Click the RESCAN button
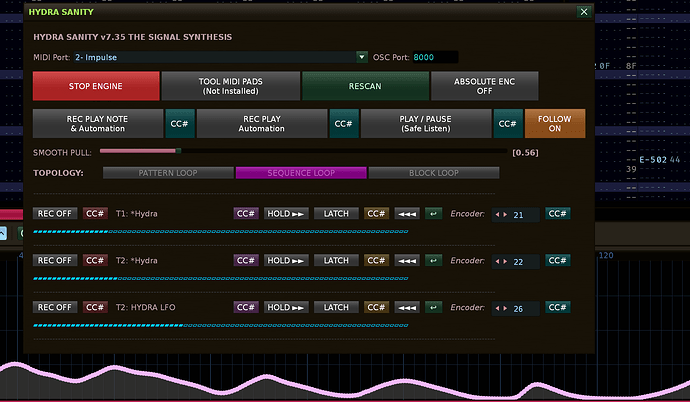 coord(365,86)
